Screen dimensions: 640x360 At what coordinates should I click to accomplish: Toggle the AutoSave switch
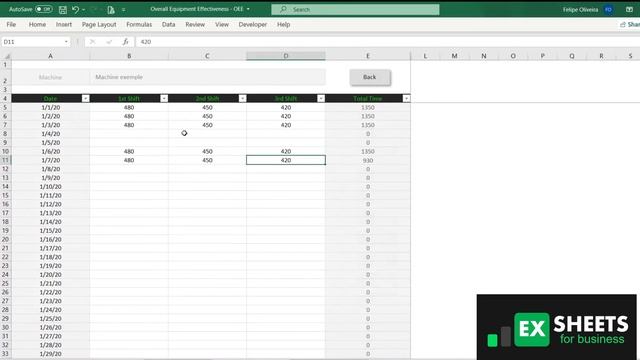coord(43,9)
